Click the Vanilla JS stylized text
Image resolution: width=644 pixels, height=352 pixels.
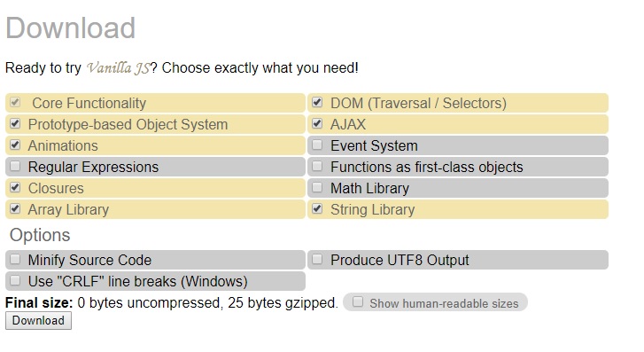coord(119,68)
